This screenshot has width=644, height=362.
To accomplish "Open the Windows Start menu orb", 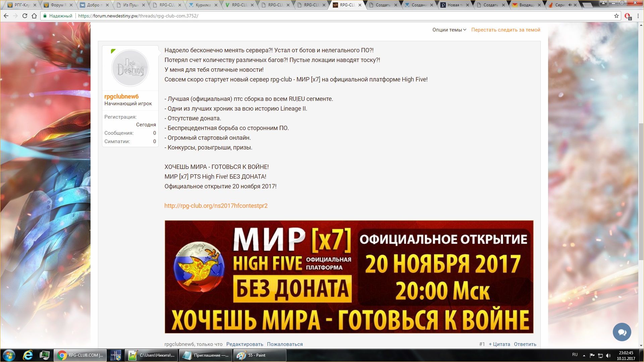I will (x=9, y=355).
